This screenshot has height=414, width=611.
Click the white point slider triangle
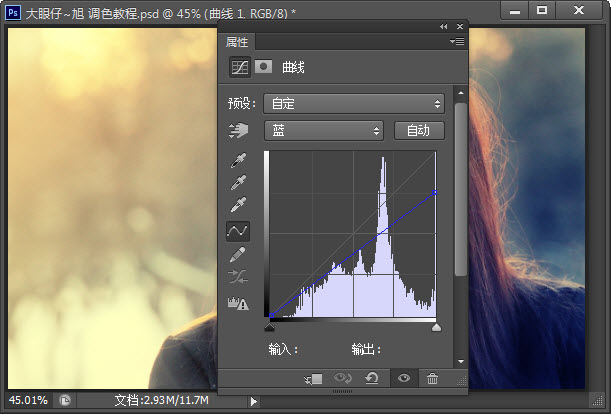(x=435, y=327)
